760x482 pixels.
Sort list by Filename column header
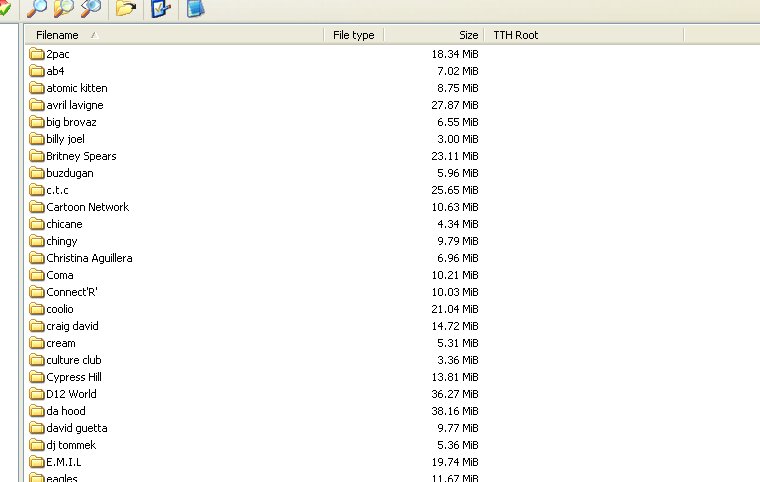[57, 35]
